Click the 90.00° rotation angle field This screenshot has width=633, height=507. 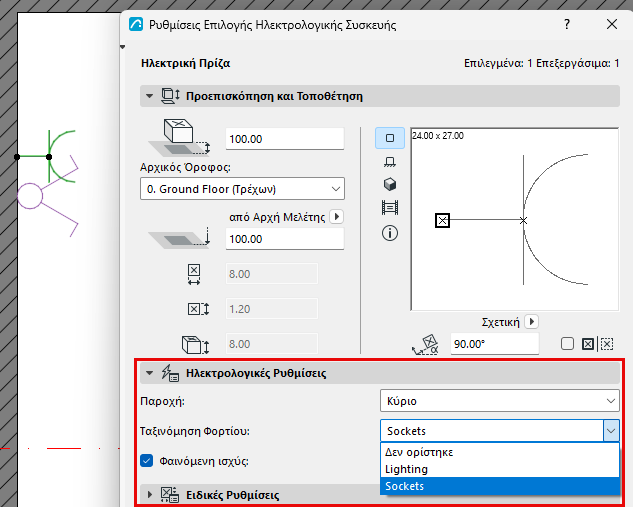click(495, 344)
